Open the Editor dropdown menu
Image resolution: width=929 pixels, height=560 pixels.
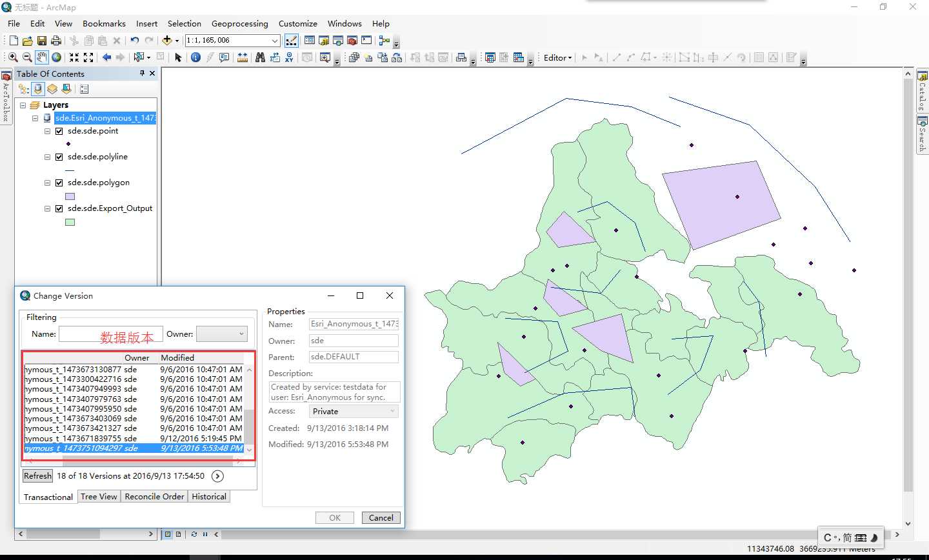[558, 57]
